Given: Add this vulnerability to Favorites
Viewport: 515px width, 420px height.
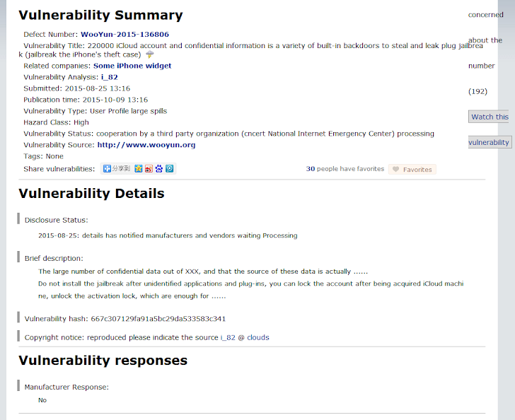Looking at the screenshot, I should (x=412, y=169).
